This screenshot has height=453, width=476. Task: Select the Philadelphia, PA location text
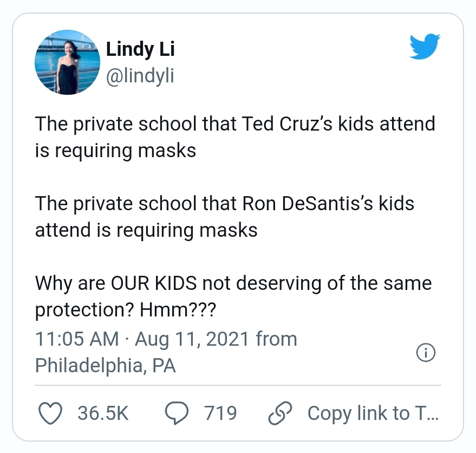[105, 366]
